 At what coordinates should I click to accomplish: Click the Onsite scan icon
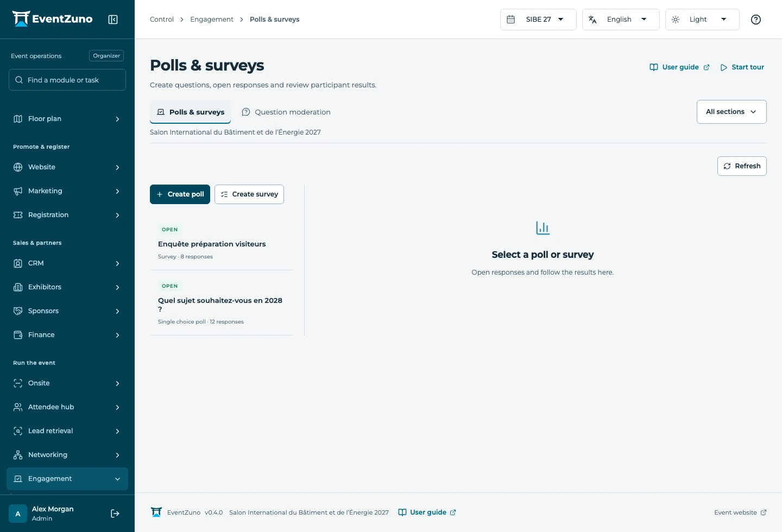click(18, 383)
